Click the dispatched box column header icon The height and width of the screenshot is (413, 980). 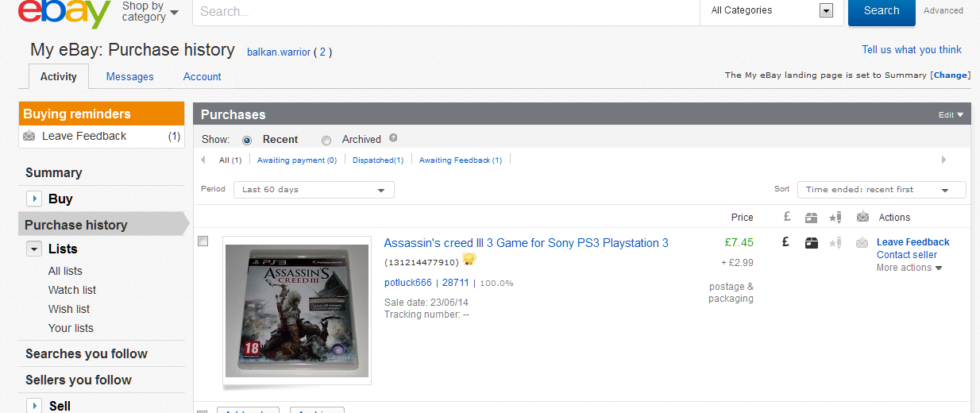click(x=811, y=217)
